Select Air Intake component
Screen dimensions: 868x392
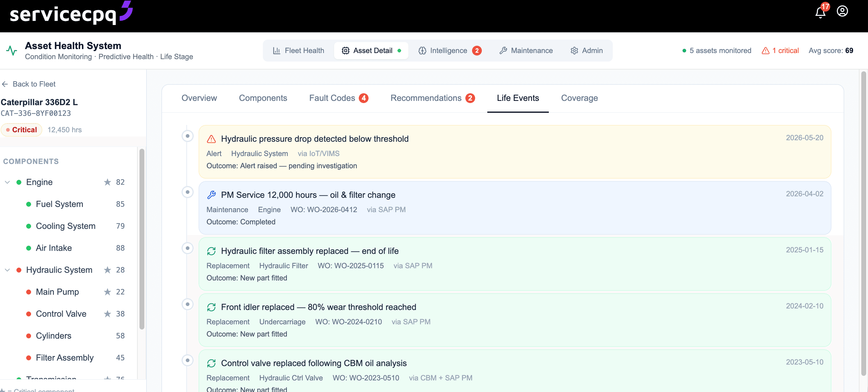click(54, 248)
